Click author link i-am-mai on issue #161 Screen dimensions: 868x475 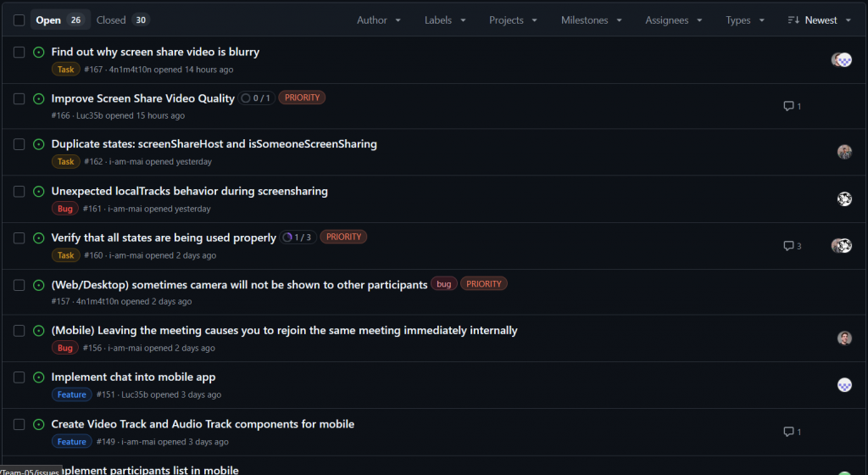pyautogui.click(x=125, y=209)
